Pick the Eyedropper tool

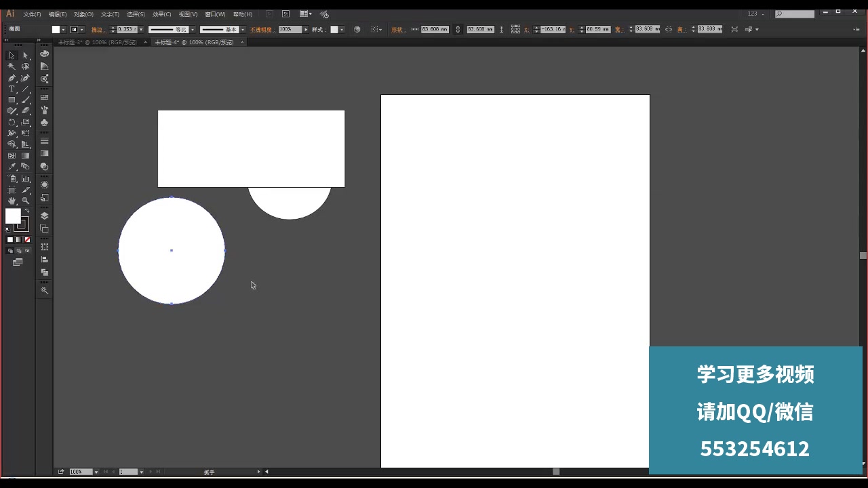pyautogui.click(x=12, y=166)
